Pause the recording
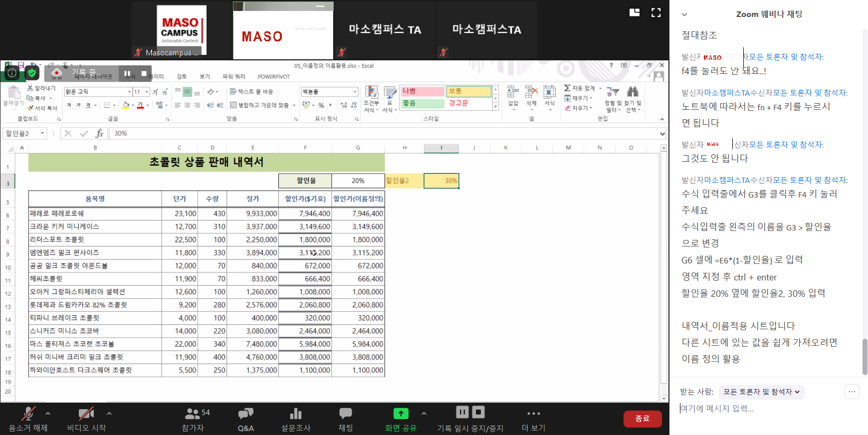 pyautogui.click(x=462, y=412)
